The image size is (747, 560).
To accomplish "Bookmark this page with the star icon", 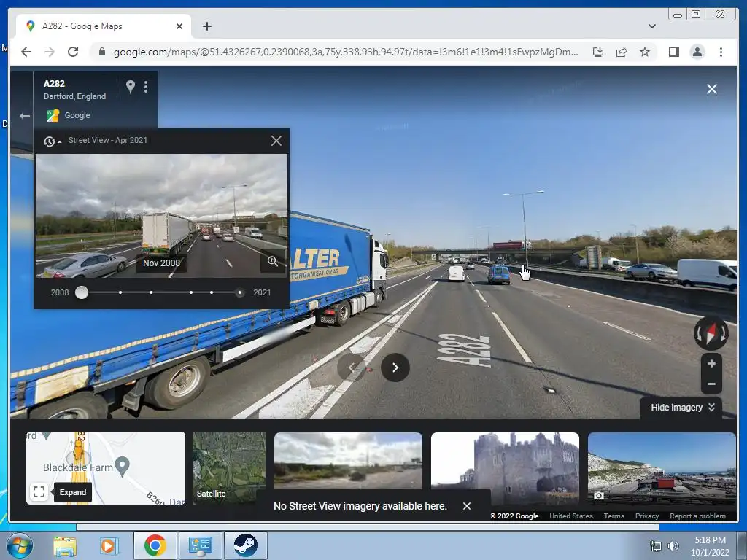I will [645, 52].
